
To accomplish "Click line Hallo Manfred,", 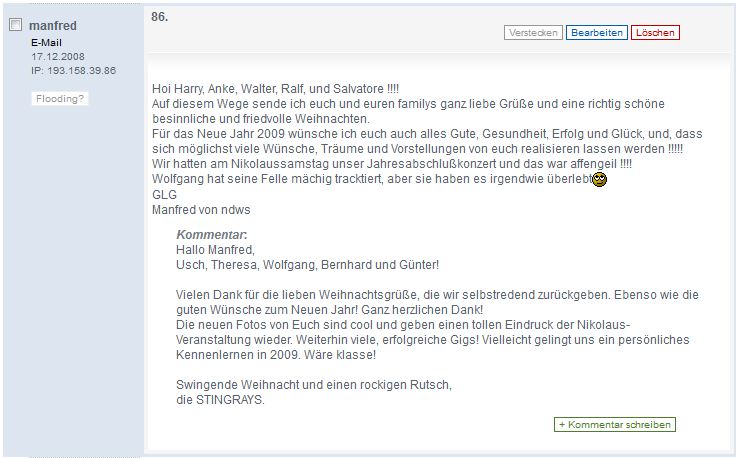I will (215, 250).
